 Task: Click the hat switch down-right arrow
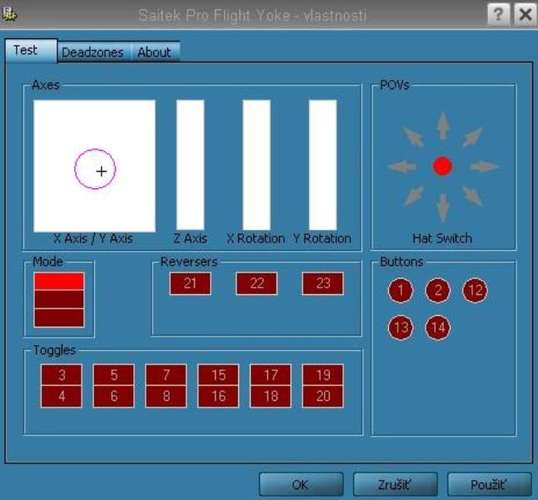tap(472, 196)
